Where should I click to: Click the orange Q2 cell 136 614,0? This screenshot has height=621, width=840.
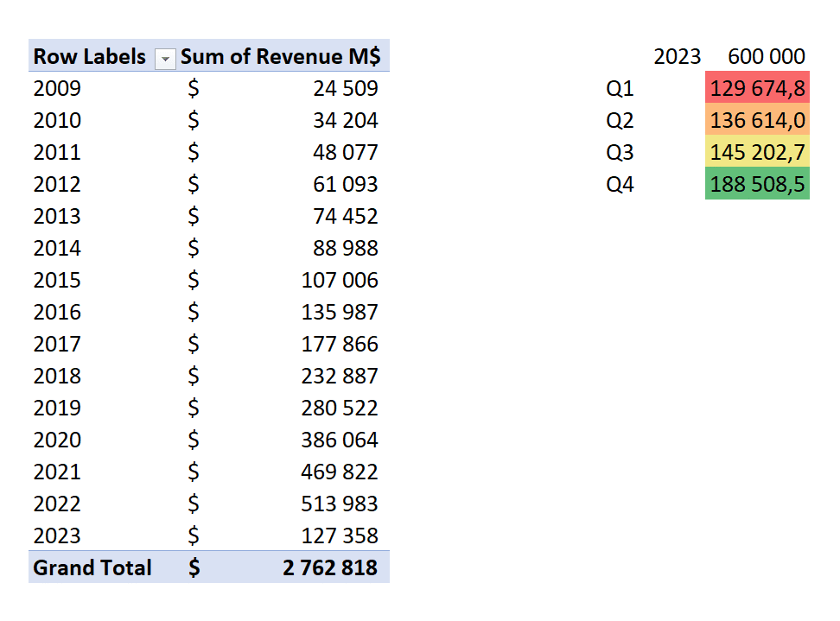(757, 119)
